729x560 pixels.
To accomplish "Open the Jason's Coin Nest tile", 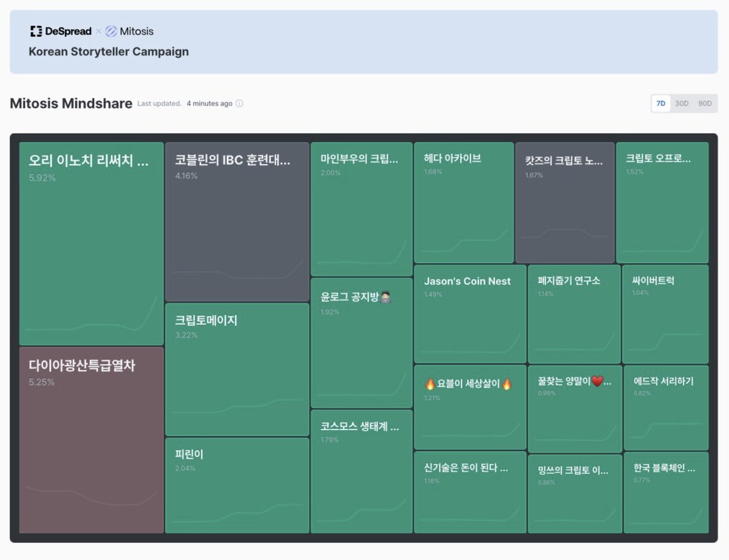I will [470, 313].
